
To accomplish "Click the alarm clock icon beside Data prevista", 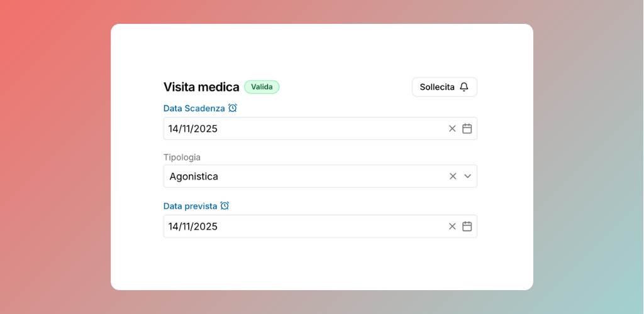I will tap(225, 206).
